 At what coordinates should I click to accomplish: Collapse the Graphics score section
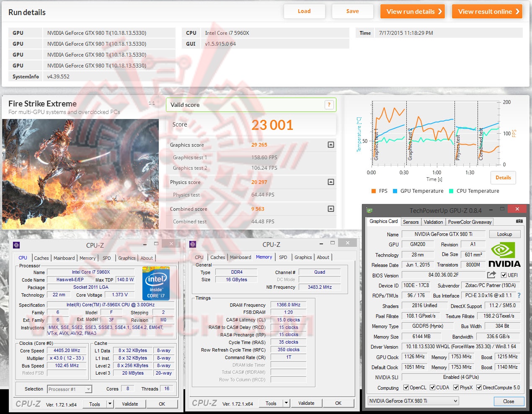point(331,145)
